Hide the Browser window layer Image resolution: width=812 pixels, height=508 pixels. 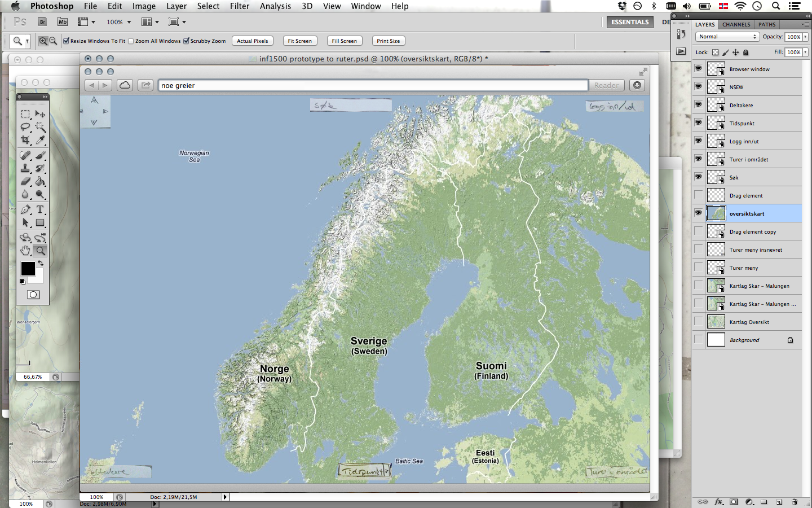pyautogui.click(x=699, y=68)
